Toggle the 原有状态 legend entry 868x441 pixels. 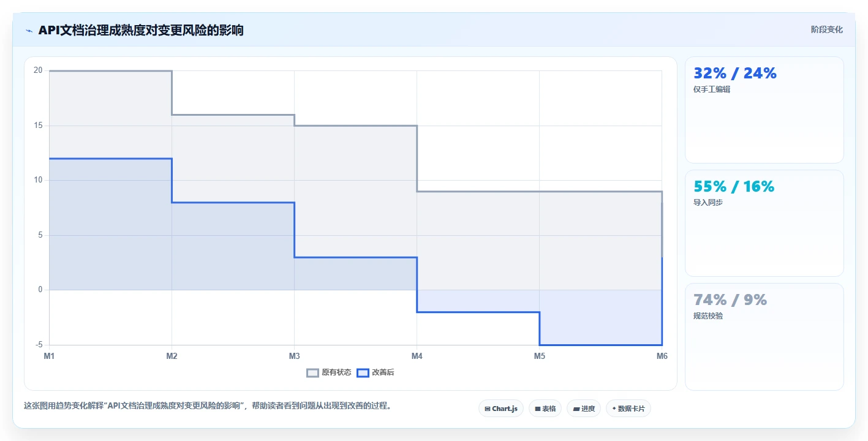point(329,372)
